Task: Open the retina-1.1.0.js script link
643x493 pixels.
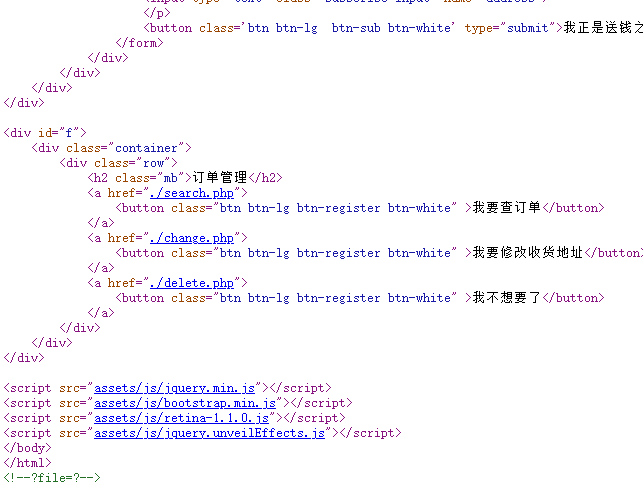Action: (181, 417)
